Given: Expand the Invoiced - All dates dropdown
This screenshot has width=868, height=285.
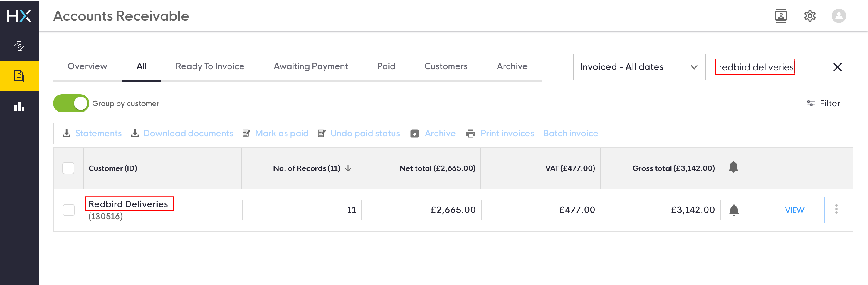Looking at the screenshot, I should tap(639, 67).
